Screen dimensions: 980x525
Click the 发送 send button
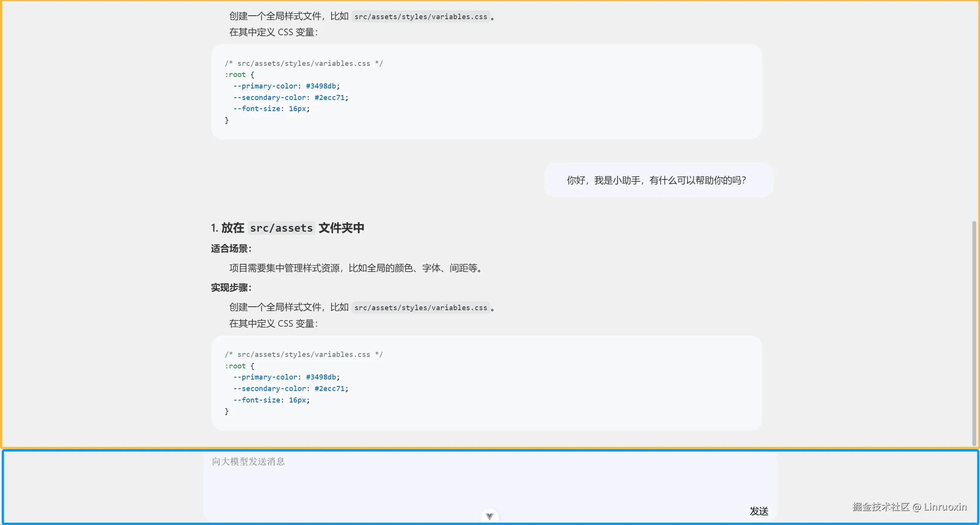[759, 510]
